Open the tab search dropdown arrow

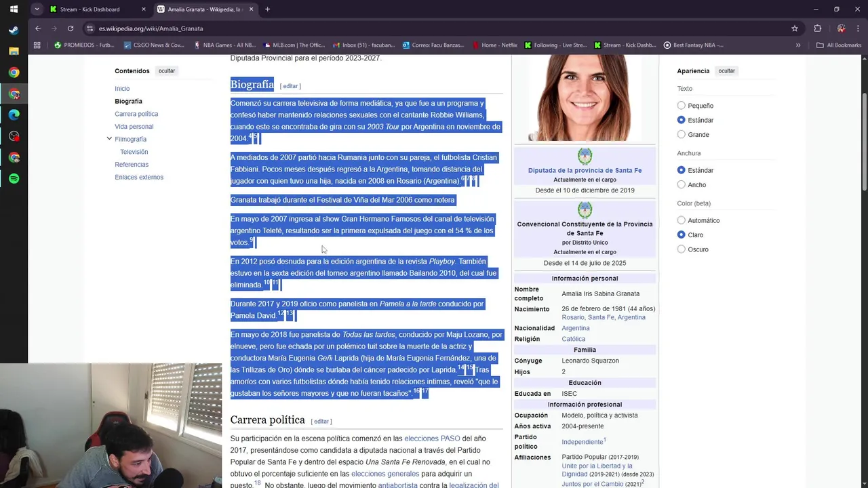pyautogui.click(x=37, y=9)
